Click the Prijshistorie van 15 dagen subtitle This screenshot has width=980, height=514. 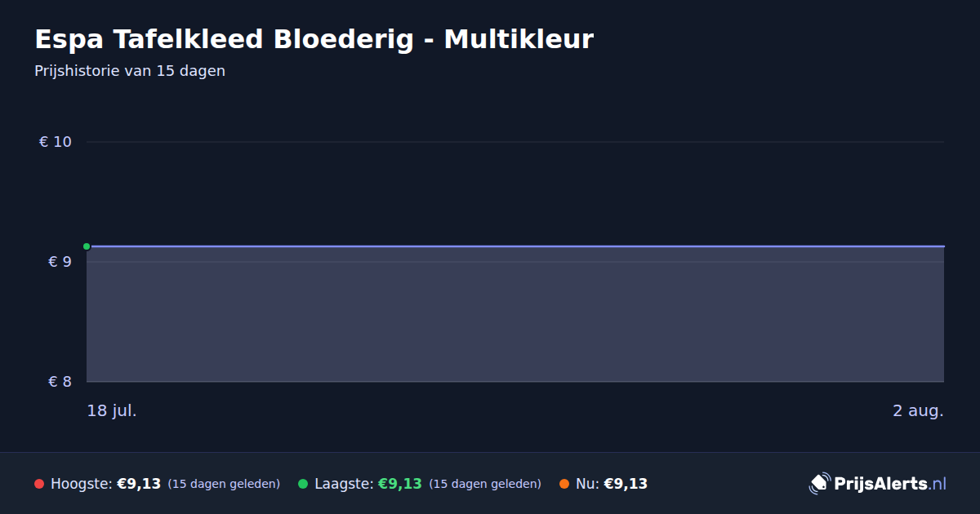click(x=130, y=71)
